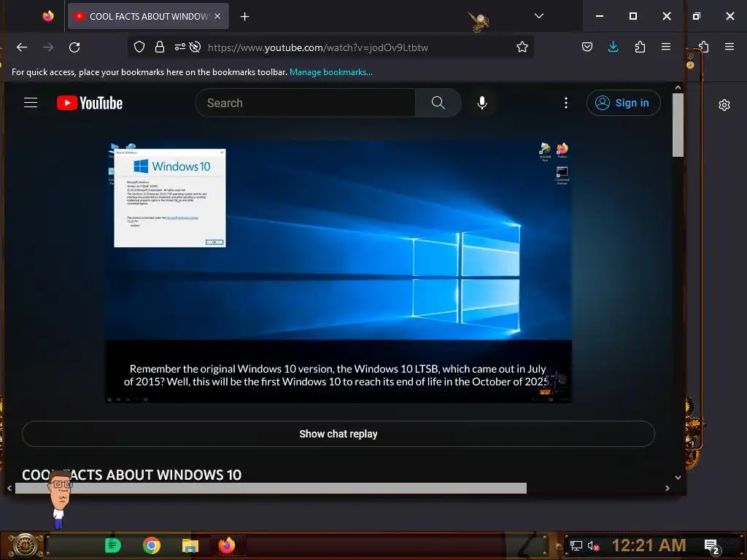Go back with the browser back arrow

coord(22,47)
